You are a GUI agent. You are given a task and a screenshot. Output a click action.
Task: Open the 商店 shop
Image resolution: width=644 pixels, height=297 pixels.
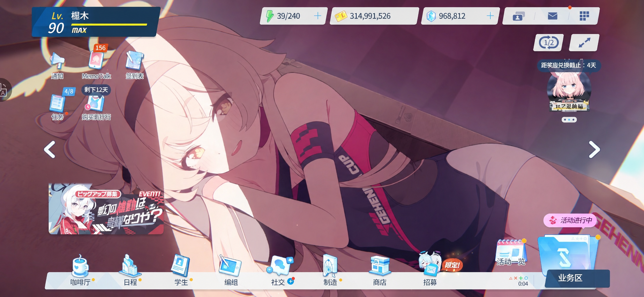(380, 271)
